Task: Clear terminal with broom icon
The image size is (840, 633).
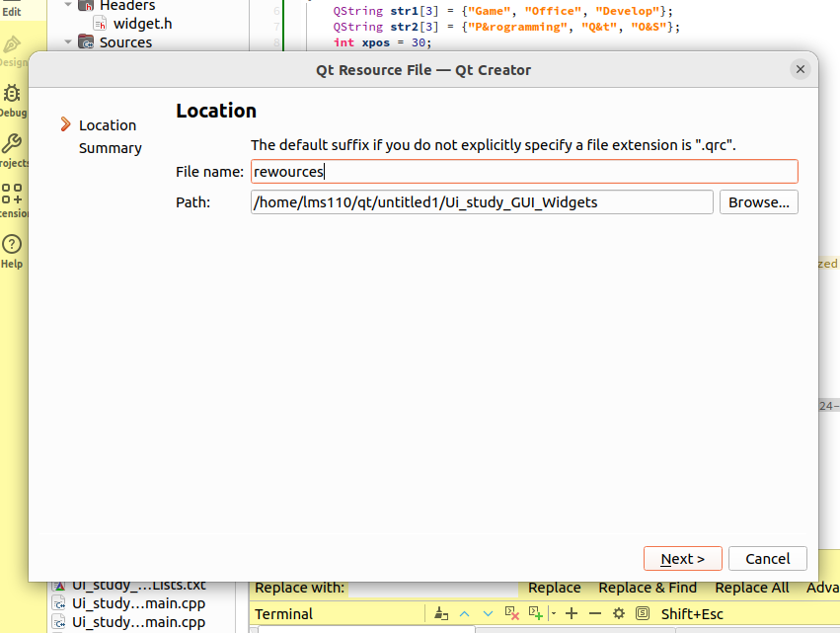Action: pos(441,613)
